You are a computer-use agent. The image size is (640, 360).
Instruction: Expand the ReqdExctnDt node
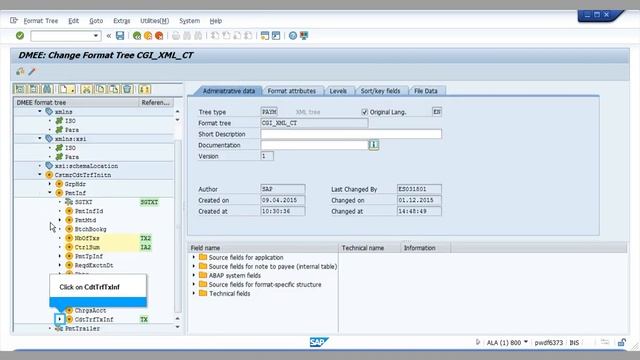[x=60, y=265]
